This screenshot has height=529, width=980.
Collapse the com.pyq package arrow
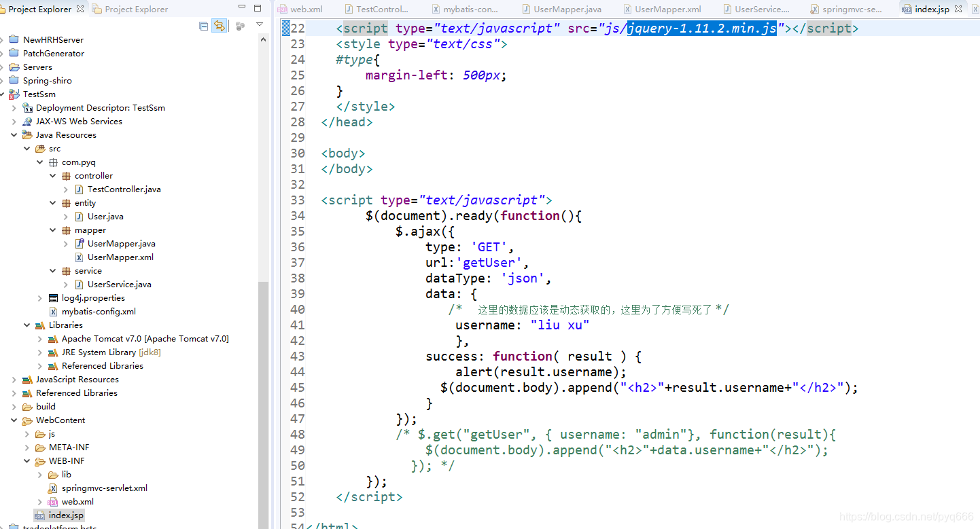point(40,162)
